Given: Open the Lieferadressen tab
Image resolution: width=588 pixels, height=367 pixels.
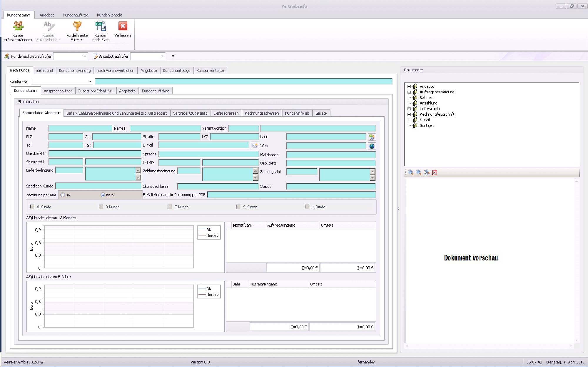Looking at the screenshot, I should [x=226, y=113].
